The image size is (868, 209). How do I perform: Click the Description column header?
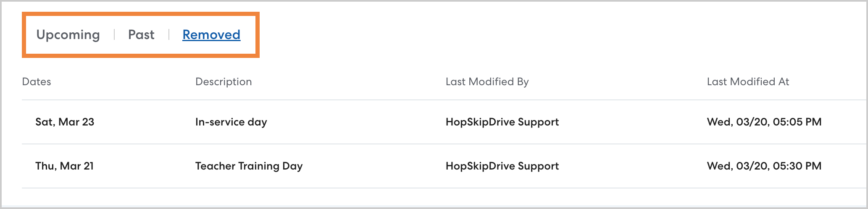click(224, 82)
